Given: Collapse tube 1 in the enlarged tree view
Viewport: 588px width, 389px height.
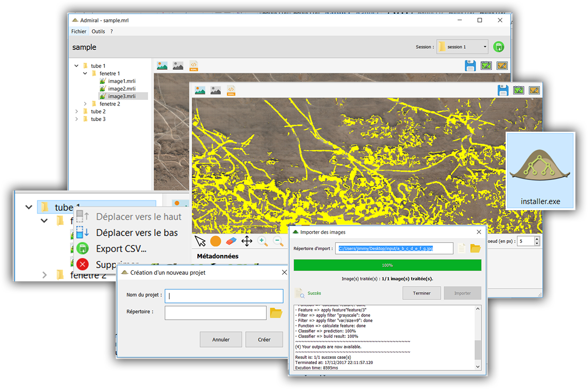Looking at the screenshot, I should tap(29, 207).
